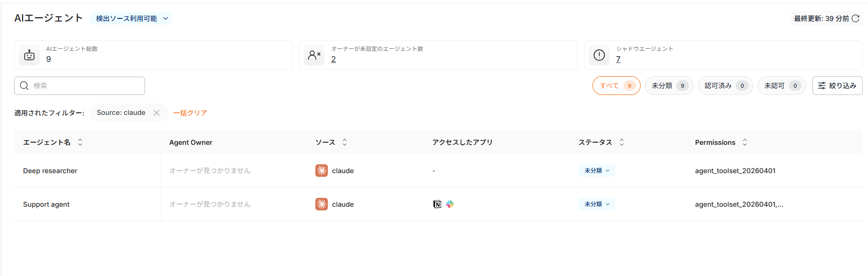This screenshot has height=276, width=868.
Task: Click the robot icon for total AI agents
Action: [x=29, y=55]
